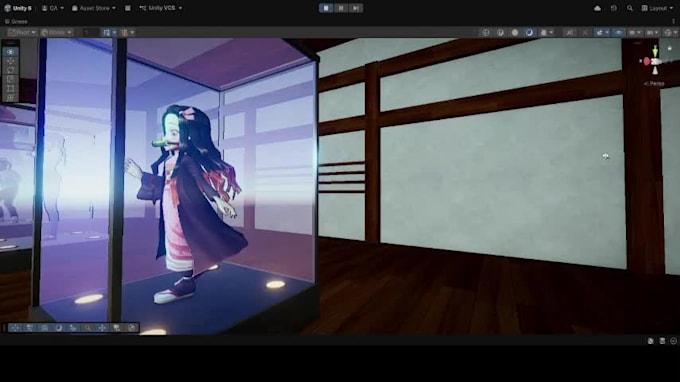Click the four-arrow move icon in bottom overlay
This screenshot has width=680, height=382.
click(102, 328)
